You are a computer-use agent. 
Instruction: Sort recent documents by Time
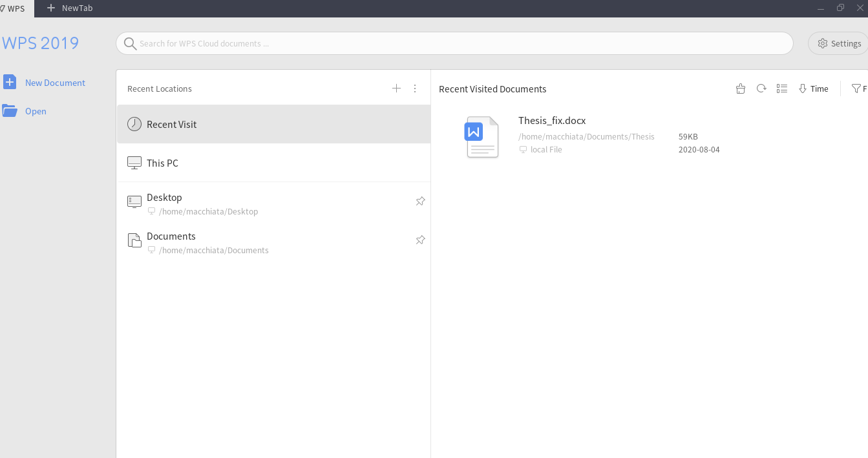click(x=814, y=89)
